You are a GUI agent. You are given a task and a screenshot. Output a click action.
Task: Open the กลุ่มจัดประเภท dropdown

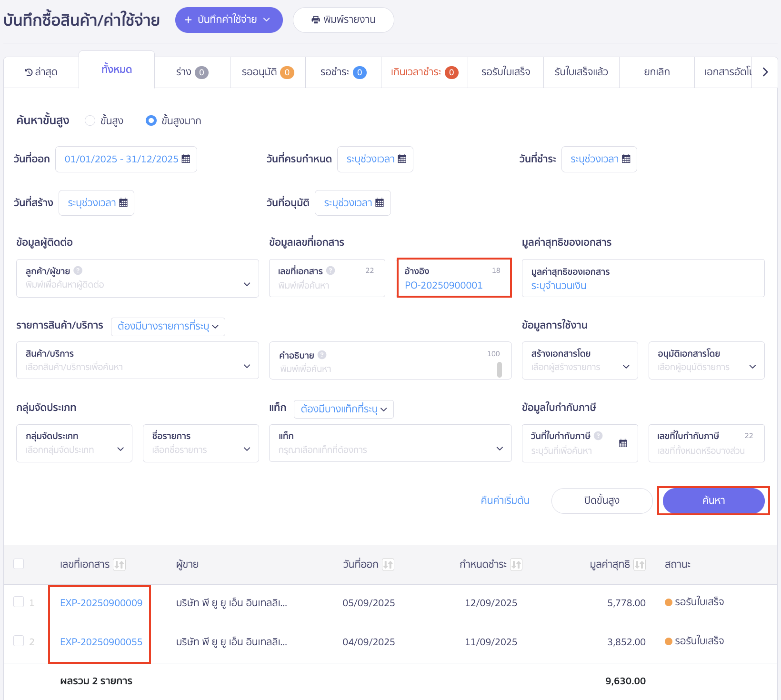click(120, 449)
